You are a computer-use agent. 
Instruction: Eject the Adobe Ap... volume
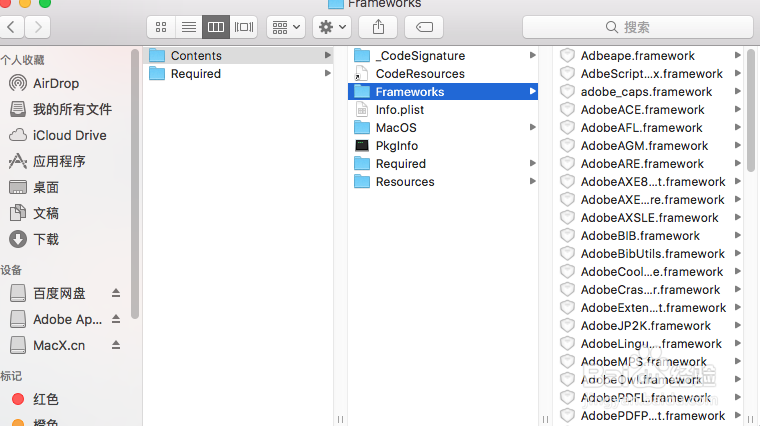(x=116, y=319)
